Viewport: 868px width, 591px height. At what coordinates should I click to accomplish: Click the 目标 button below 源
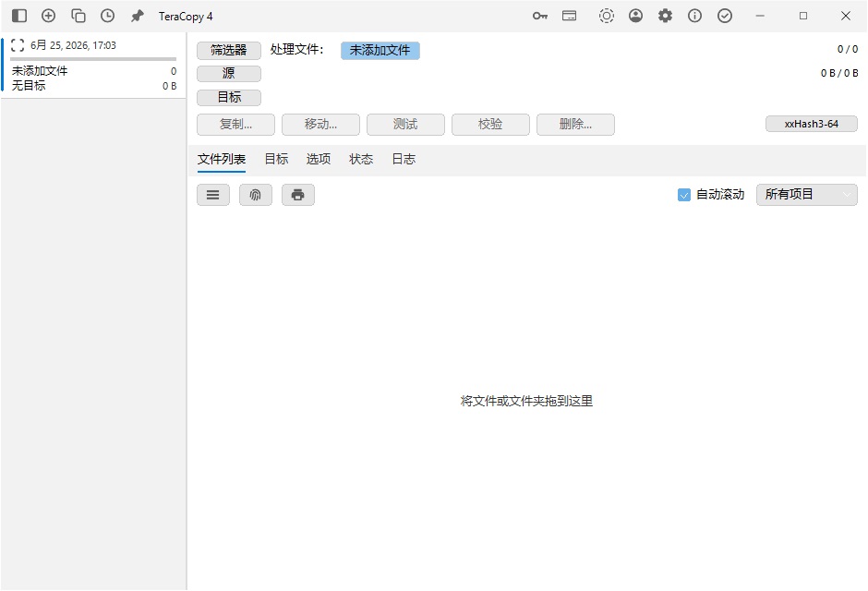(229, 97)
